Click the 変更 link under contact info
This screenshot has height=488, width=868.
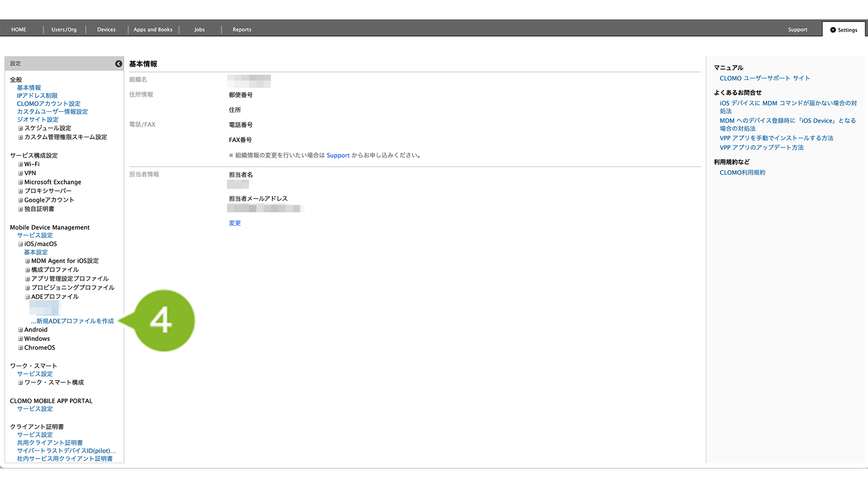(x=235, y=223)
